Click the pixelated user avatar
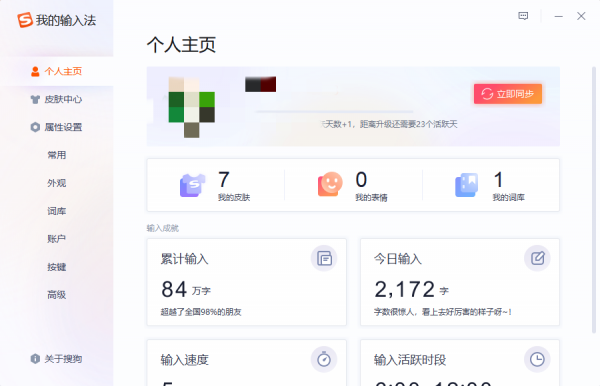The width and height of the screenshot is (600, 386). coord(191,107)
